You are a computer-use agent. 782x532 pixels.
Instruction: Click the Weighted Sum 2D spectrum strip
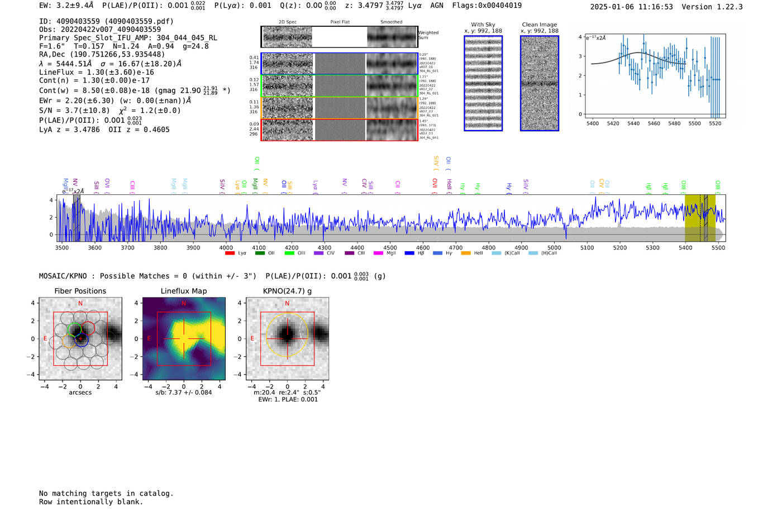339,37
